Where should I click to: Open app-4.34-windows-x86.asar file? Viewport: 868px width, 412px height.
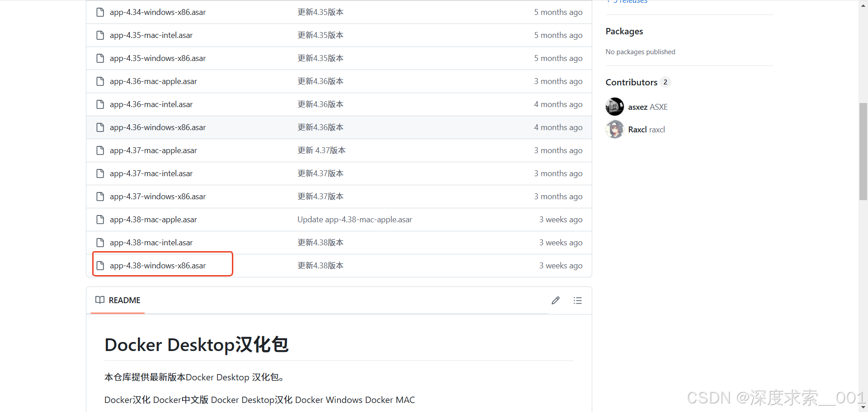pos(158,12)
